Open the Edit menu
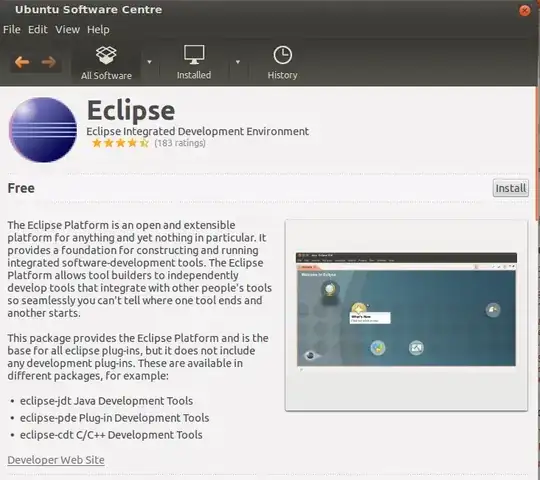540x480 pixels. click(38, 30)
